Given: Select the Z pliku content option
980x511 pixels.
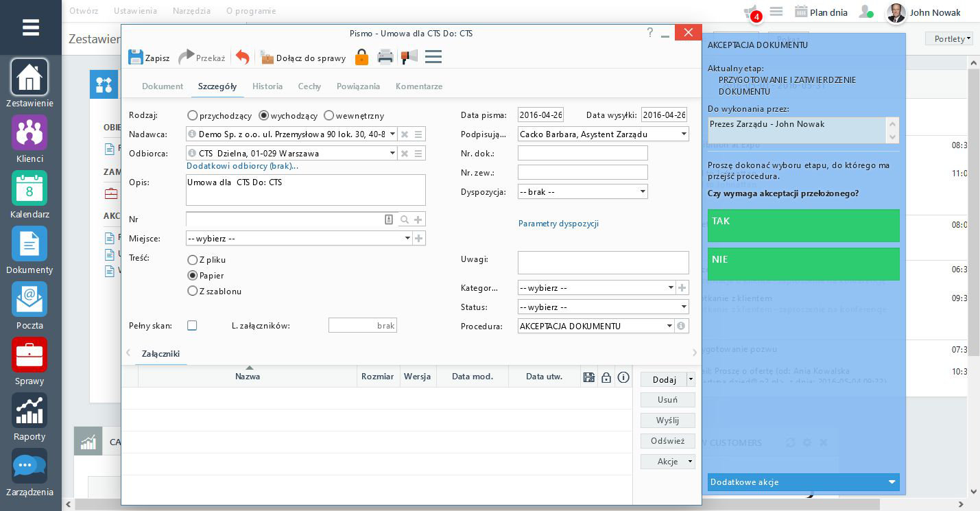Looking at the screenshot, I should 193,260.
